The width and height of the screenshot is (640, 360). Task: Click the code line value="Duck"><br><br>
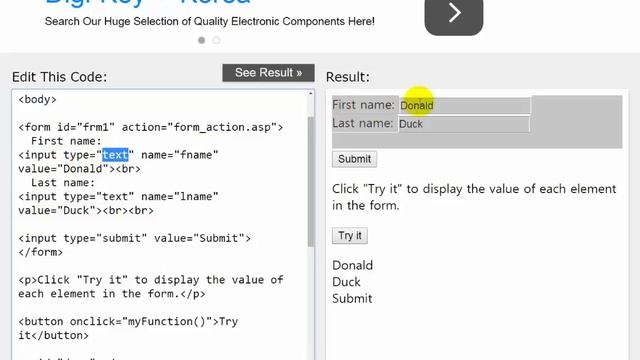click(x=86, y=211)
